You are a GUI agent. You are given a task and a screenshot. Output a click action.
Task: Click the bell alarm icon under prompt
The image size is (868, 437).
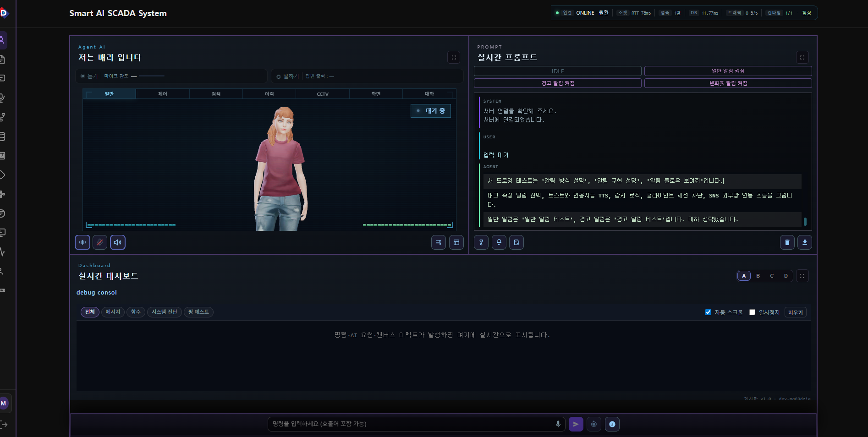click(499, 242)
